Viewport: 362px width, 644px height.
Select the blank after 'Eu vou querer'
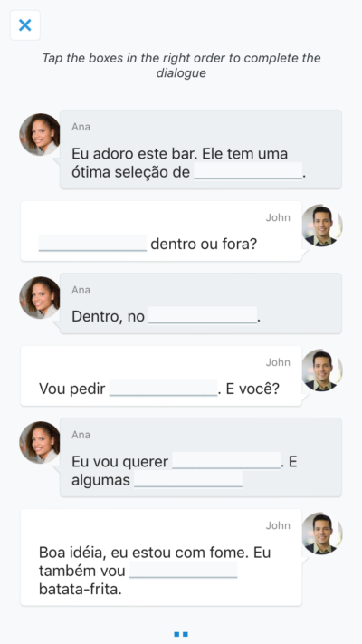pyautogui.click(x=226, y=461)
